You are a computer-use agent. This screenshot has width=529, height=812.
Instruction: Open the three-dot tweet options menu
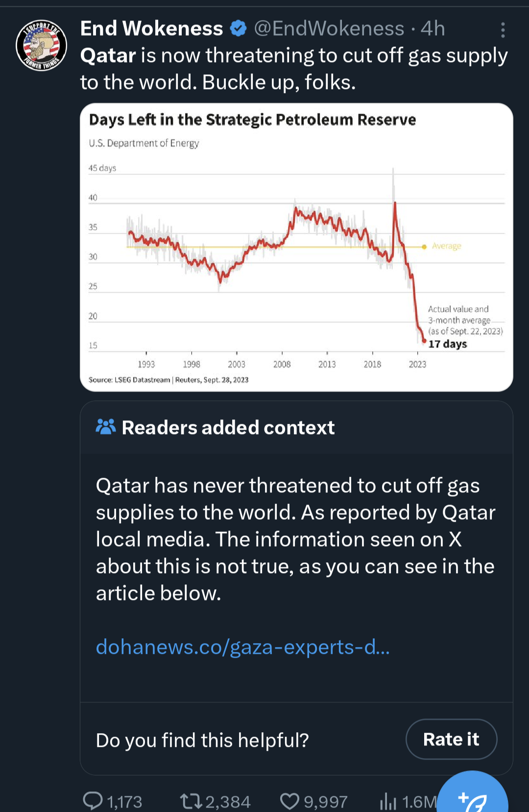503,30
